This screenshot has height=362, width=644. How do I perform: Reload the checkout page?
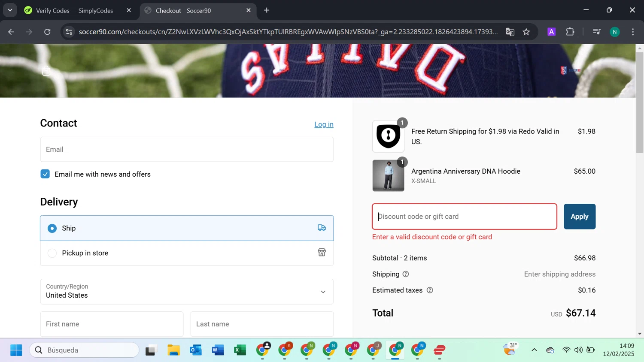47,32
